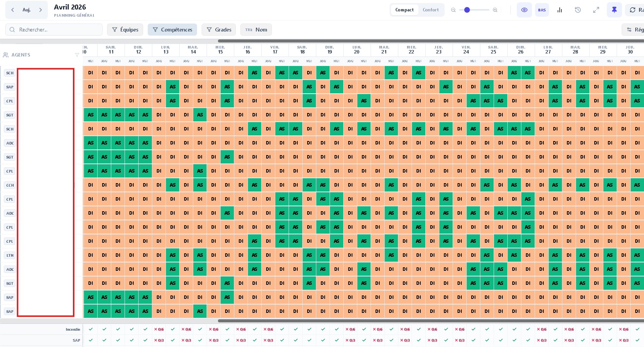Open the Rég settings button with sliders icon

click(x=633, y=30)
